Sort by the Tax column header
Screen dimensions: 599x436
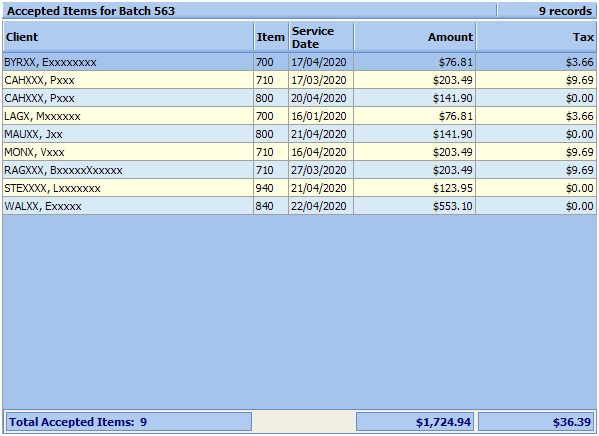point(536,37)
